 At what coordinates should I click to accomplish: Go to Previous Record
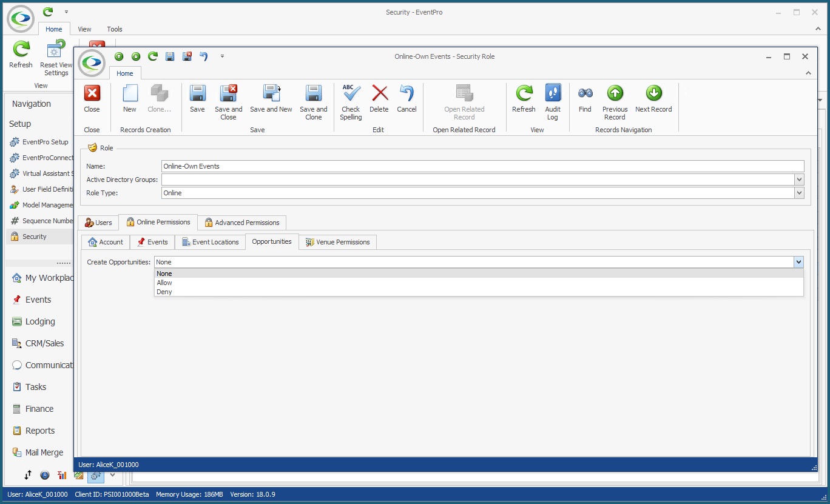615,102
